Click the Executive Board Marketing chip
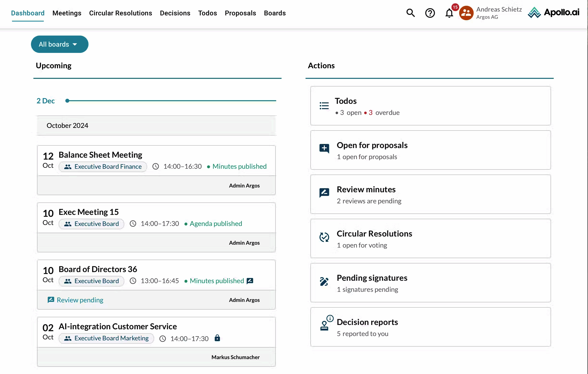This screenshot has width=588, height=374. point(106,338)
